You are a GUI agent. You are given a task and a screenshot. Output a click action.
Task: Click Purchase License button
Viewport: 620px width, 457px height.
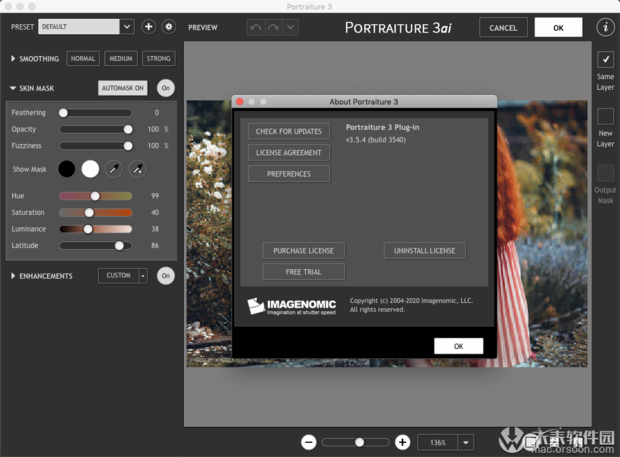pos(303,251)
